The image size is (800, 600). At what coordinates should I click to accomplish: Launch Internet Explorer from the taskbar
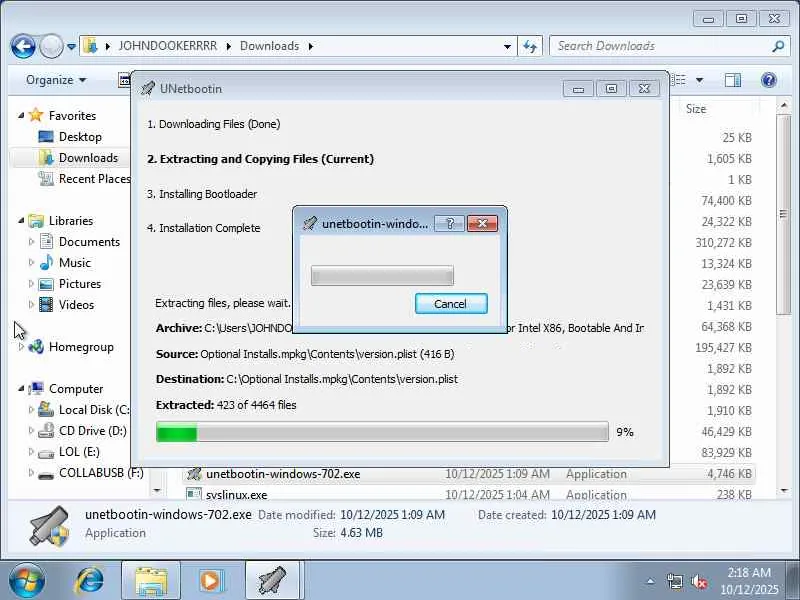click(90, 580)
